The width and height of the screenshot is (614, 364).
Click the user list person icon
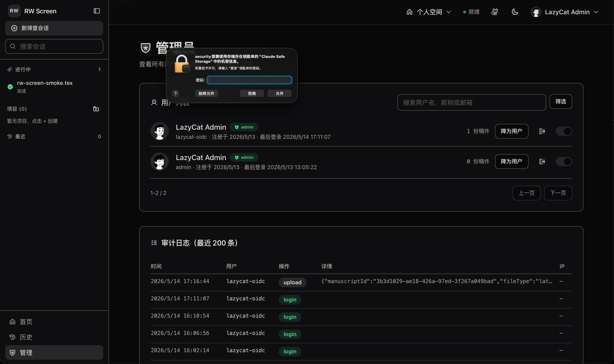coord(154,102)
